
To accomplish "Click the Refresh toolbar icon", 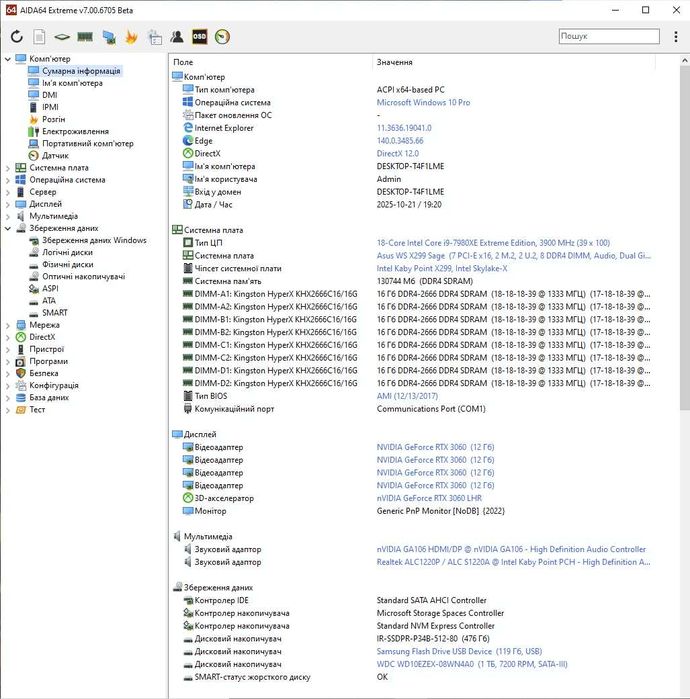I will click(17, 37).
